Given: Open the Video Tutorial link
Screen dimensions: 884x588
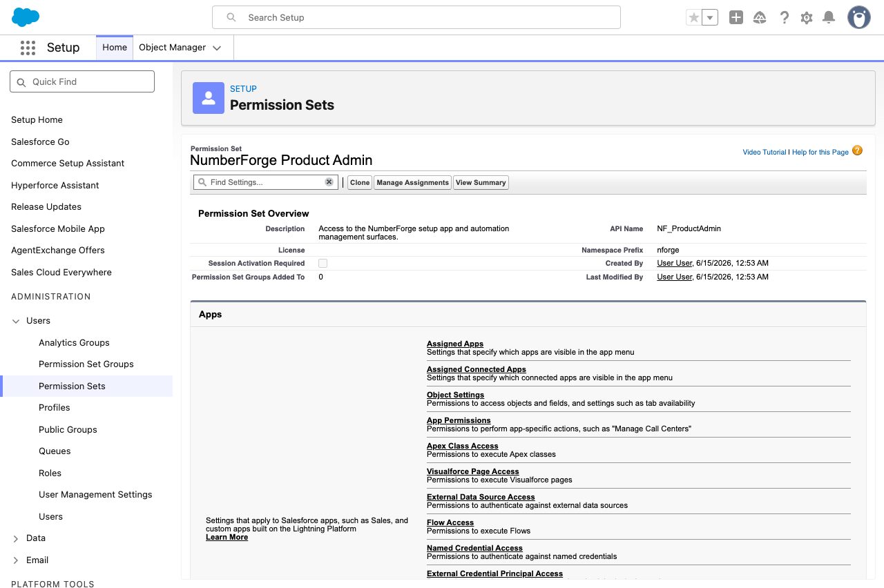Looking at the screenshot, I should coord(765,152).
